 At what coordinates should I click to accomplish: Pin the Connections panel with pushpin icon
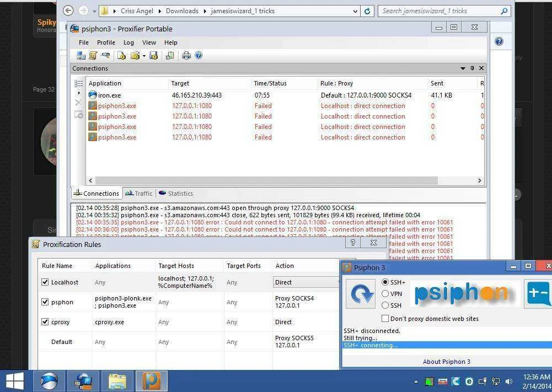click(473, 68)
